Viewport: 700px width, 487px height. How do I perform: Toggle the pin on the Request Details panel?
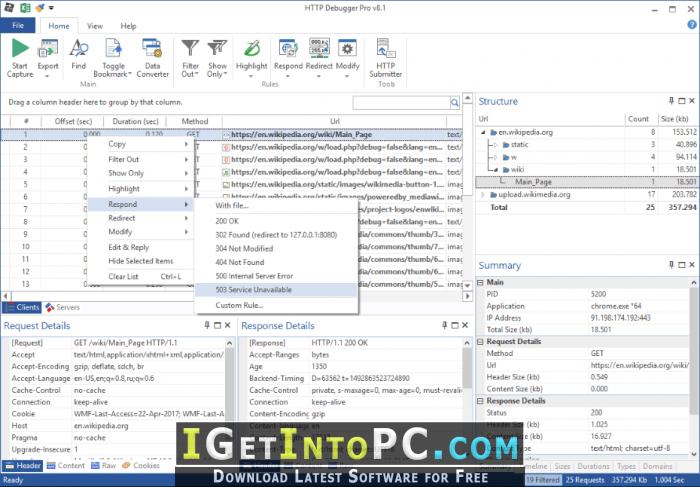(207, 325)
